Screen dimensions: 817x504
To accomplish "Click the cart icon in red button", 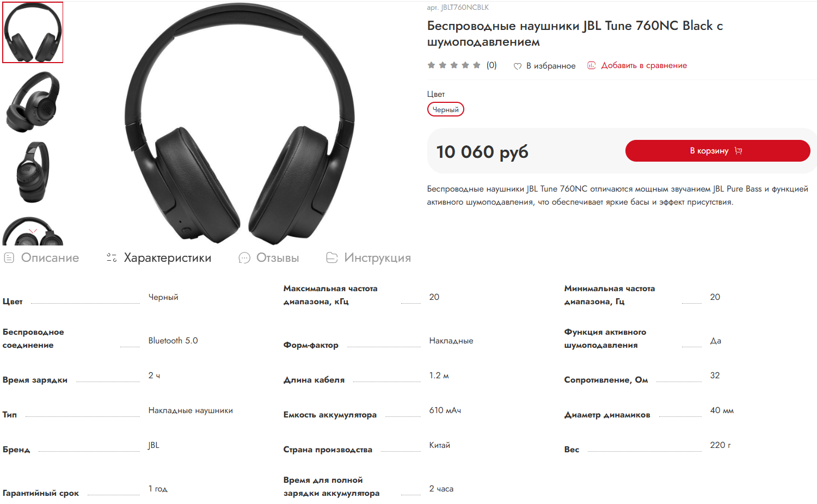I will tap(738, 151).
